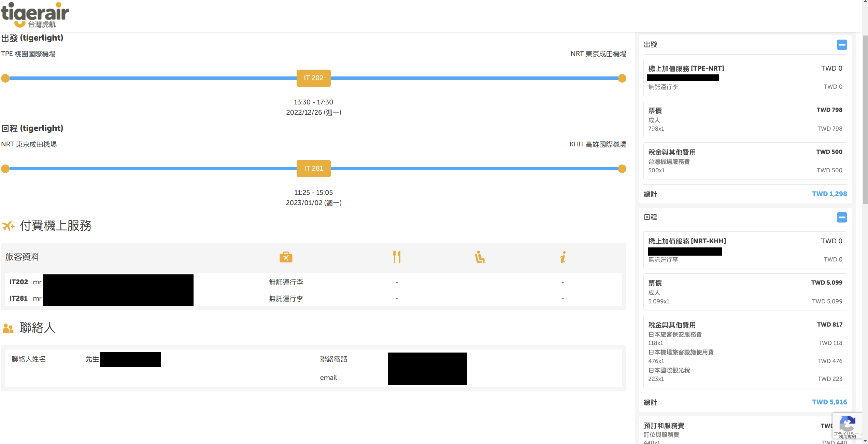
Task: Click the 回程 (tigerlight) heading
Action: click(x=32, y=128)
